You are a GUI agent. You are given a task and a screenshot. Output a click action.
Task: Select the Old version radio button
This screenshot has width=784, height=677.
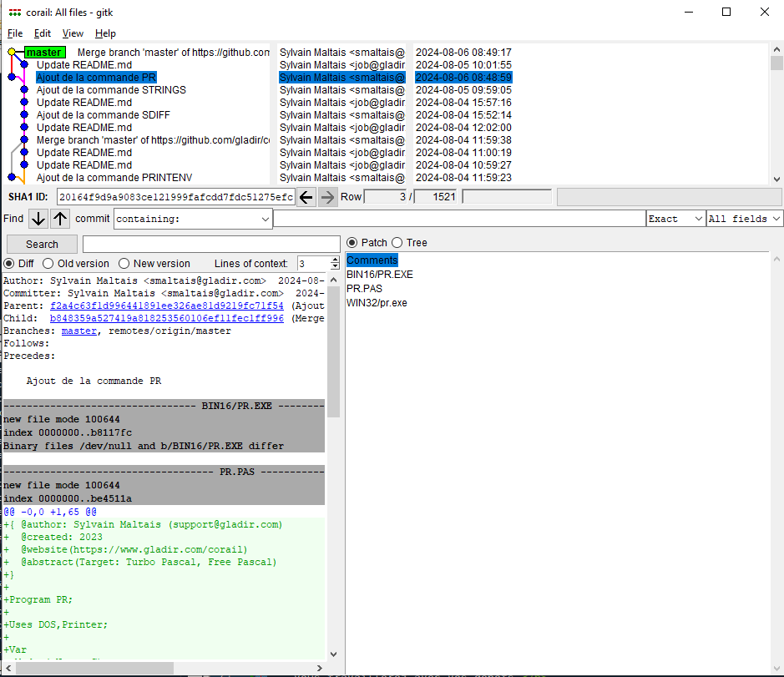coord(46,264)
